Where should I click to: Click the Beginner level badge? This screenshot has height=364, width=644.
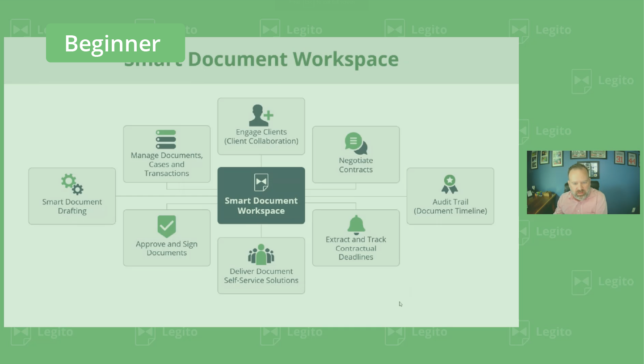tap(115, 43)
